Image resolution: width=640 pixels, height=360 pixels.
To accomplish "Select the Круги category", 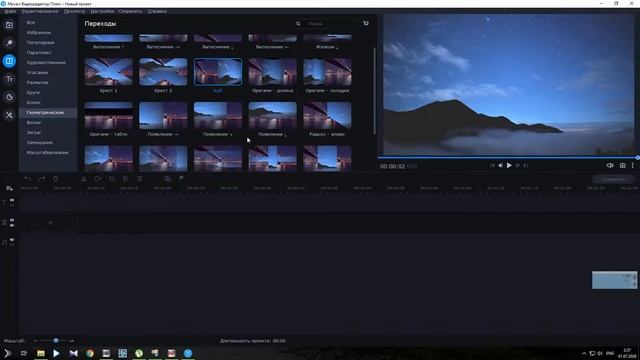I will [33, 92].
